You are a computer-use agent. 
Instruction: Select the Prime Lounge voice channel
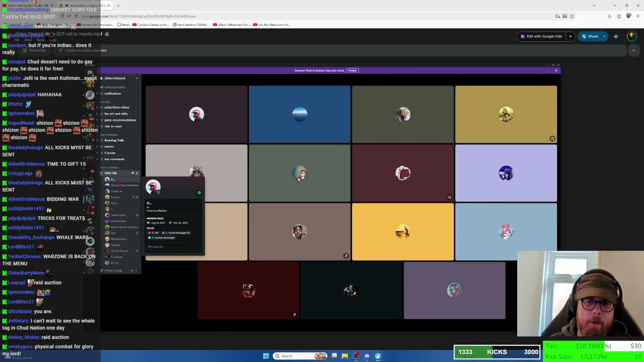click(x=113, y=270)
